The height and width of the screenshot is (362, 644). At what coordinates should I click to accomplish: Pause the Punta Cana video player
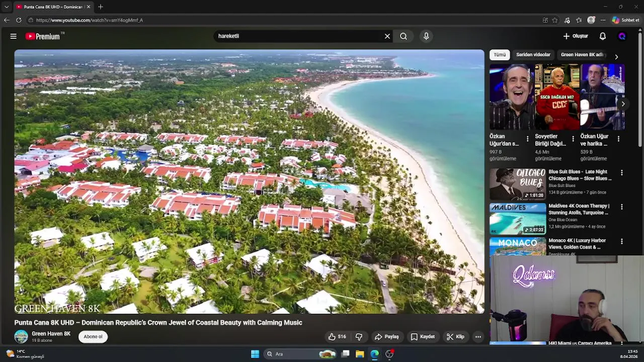(x=249, y=182)
